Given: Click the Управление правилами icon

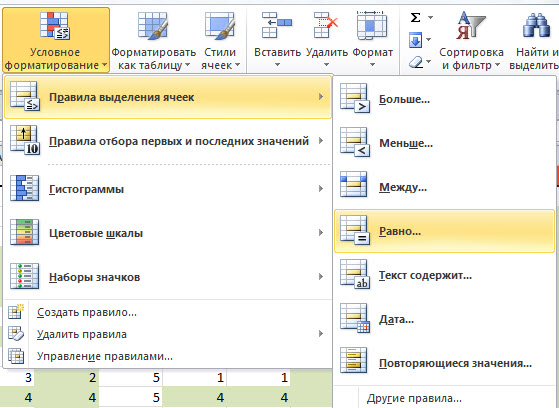Looking at the screenshot, I should point(16,356).
